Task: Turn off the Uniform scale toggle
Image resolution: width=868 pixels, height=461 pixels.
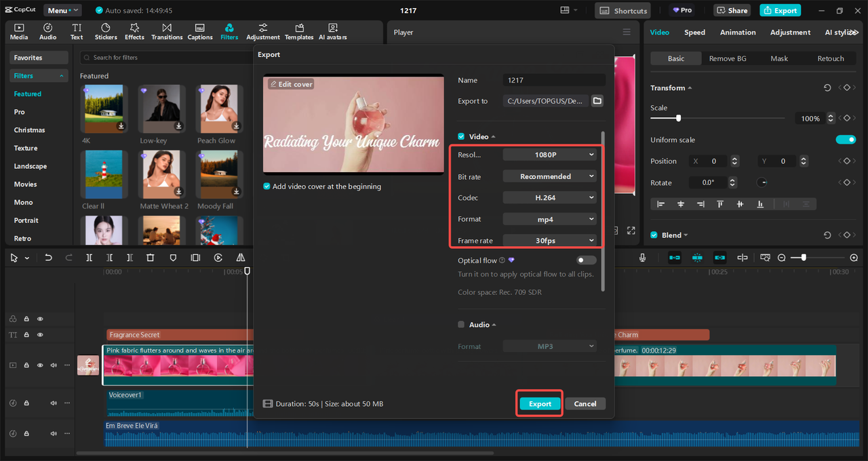Action: click(x=846, y=140)
